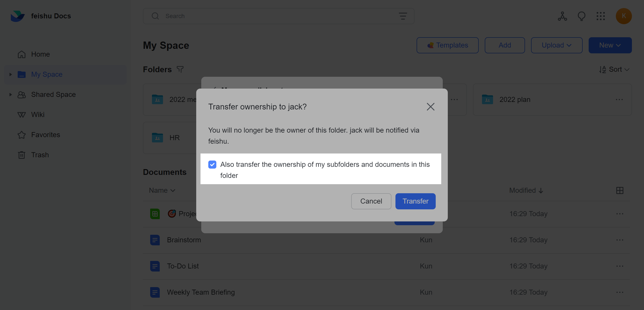Close the transfer ownership dialog
Image resolution: width=644 pixels, height=310 pixels.
pyautogui.click(x=431, y=106)
